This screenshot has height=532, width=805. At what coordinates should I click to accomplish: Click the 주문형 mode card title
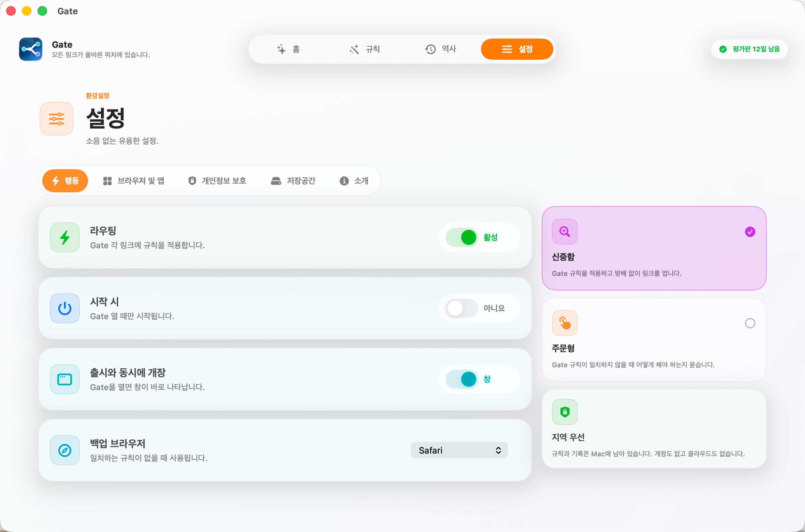pyautogui.click(x=563, y=348)
